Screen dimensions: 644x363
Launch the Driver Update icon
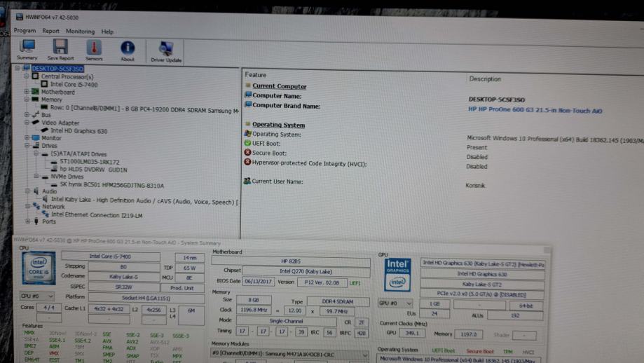pyautogui.click(x=166, y=52)
